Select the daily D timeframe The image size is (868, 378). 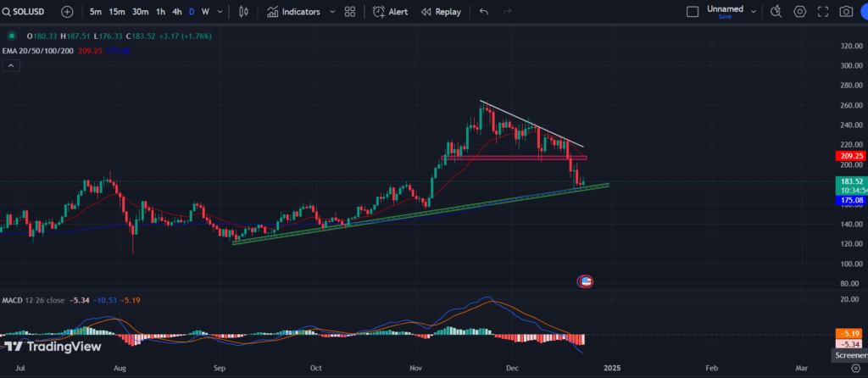(192, 12)
